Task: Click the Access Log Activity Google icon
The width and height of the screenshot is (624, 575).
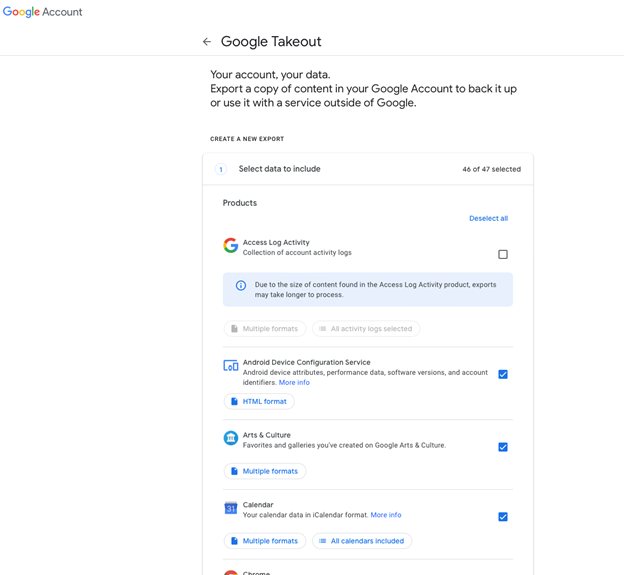Action: click(x=231, y=246)
